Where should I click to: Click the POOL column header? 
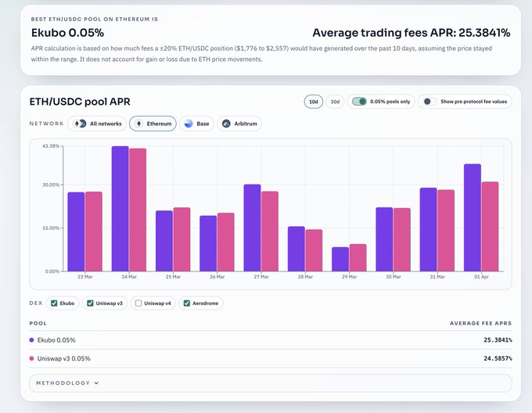point(38,324)
